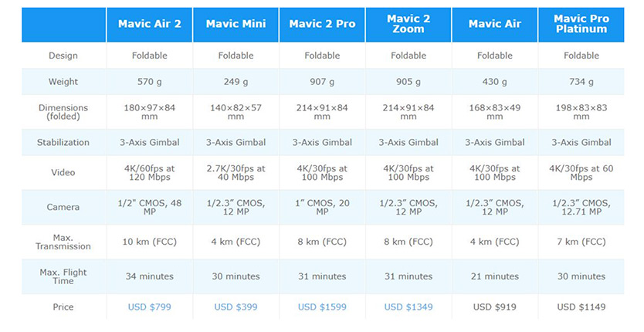Image resolution: width=644 pixels, height=332 pixels.
Task: Select the Mavic 2 Pro column header
Action: pyautogui.click(x=322, y=24)
